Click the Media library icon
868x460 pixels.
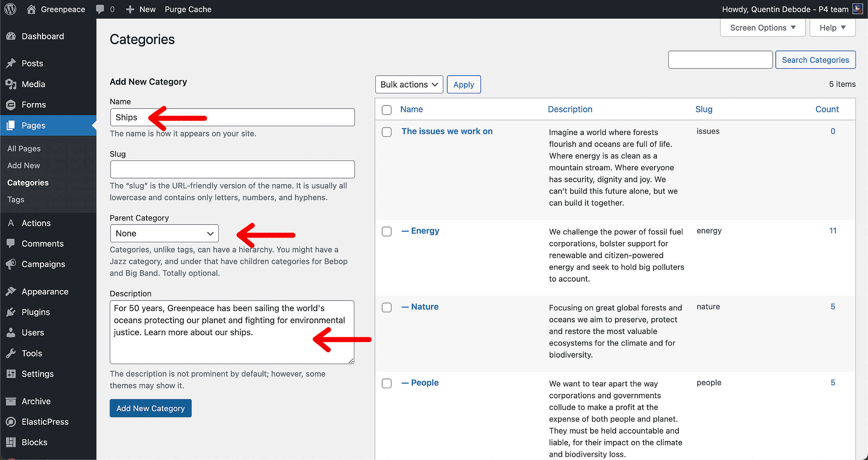[11, 84]
